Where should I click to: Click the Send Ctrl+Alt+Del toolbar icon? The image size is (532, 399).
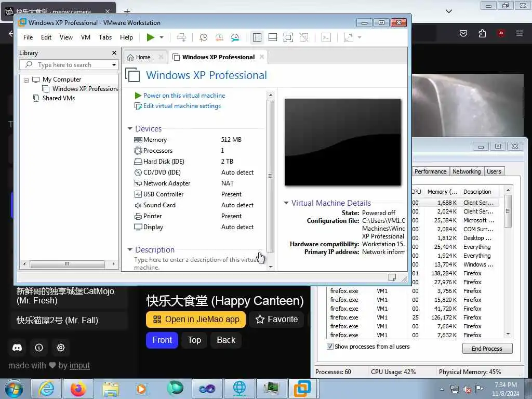[x=181, y=37]
